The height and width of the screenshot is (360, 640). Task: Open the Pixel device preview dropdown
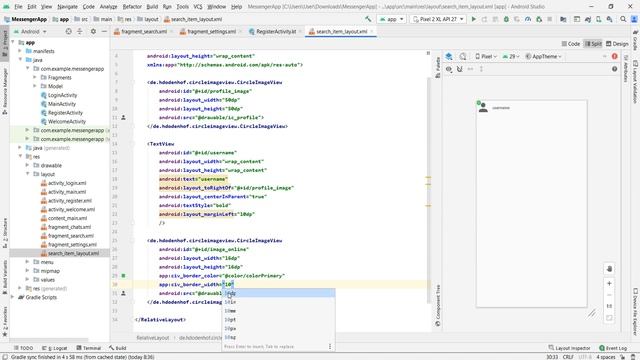(486, 56)
